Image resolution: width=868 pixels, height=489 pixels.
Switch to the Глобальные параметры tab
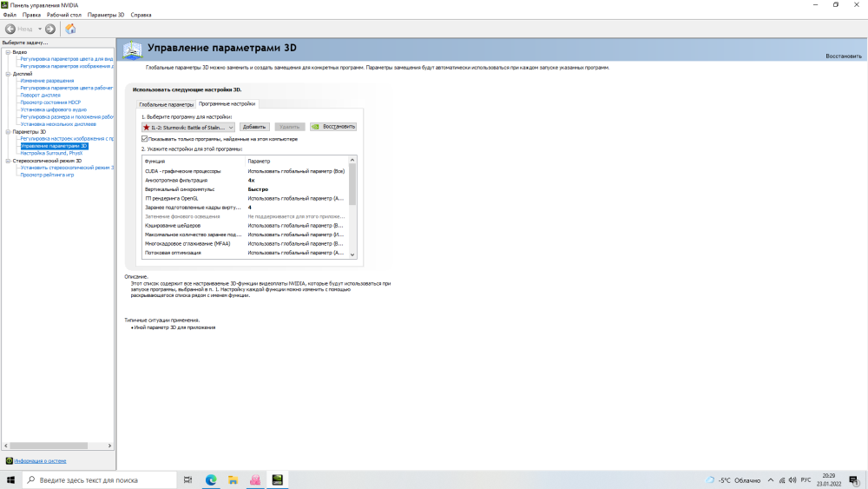(166, 104)
